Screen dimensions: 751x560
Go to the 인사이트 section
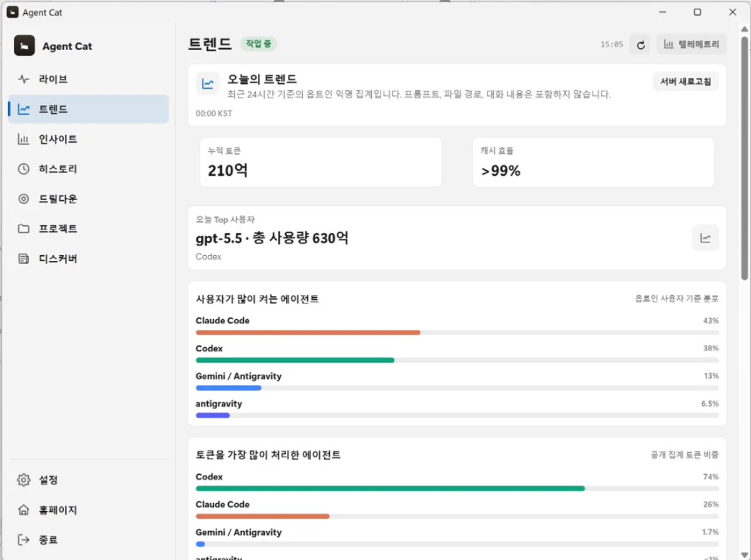(88, 140)
